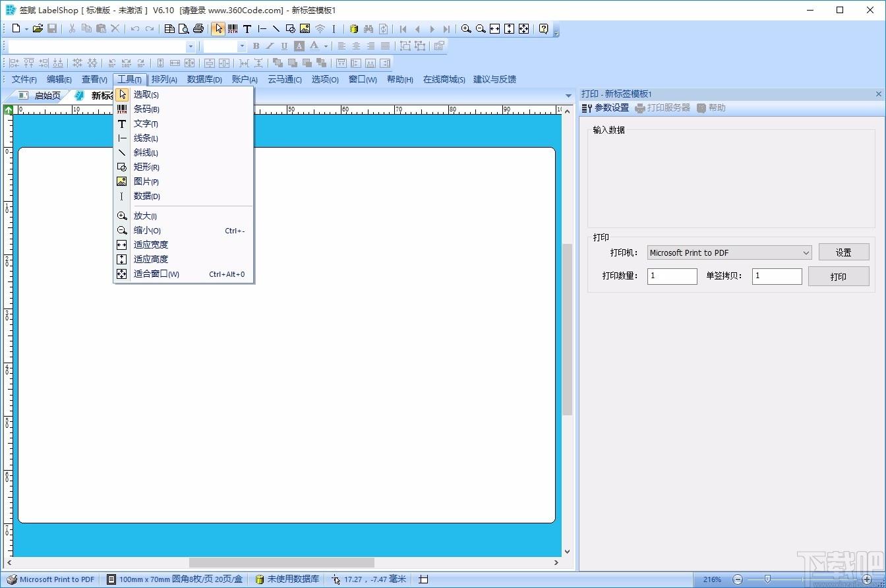Select the horizontal line tool in the toolbar
This screenshot has width=886, height=588.
[262, 28]
